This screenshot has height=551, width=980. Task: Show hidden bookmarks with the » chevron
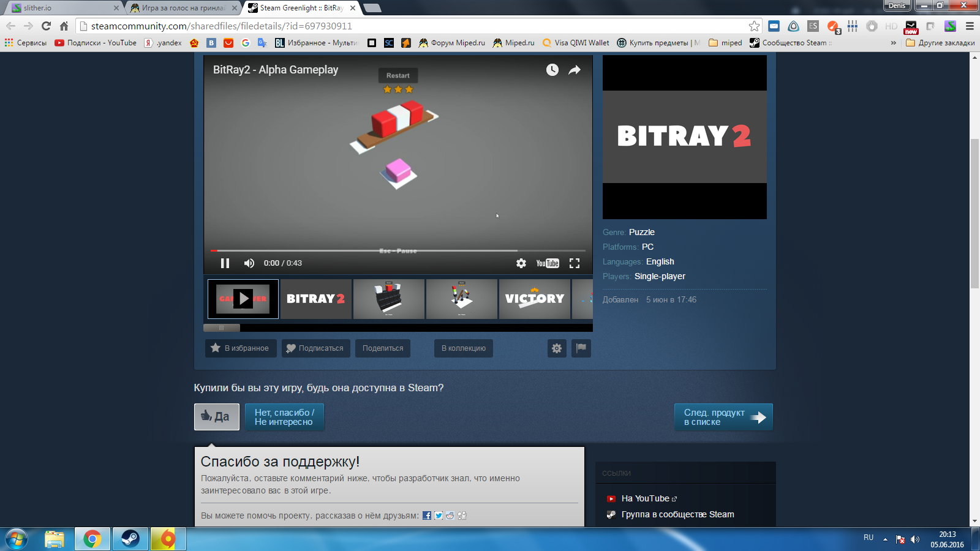(x=893, y=43)
